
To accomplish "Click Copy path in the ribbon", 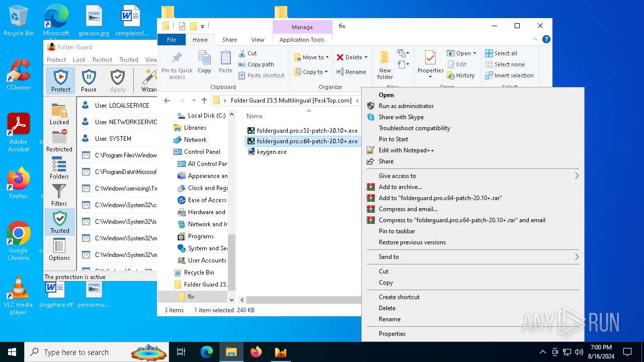I will [x=256, y=64].
